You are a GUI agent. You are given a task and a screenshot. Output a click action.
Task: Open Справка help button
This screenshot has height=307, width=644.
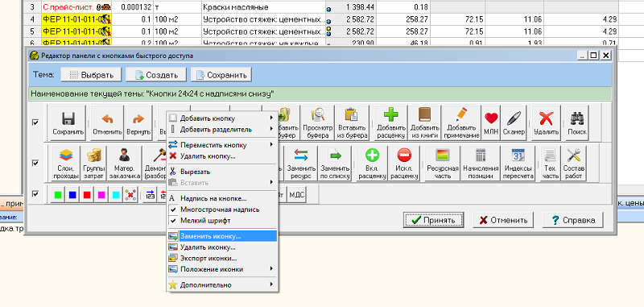point(572,220)
